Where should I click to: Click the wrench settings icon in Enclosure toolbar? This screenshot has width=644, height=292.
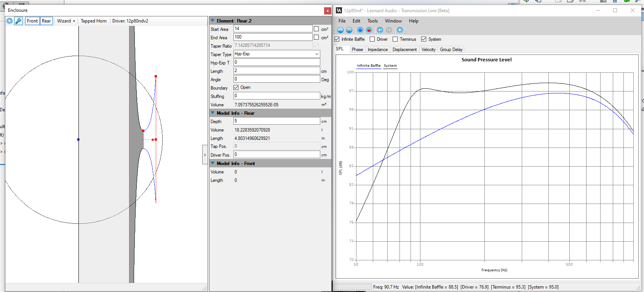18,21
